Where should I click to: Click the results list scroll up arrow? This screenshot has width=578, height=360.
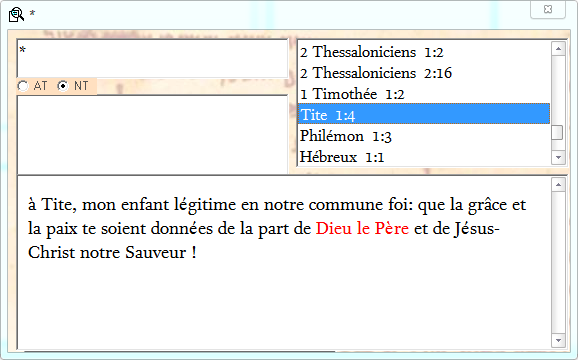tap(558, 49)
